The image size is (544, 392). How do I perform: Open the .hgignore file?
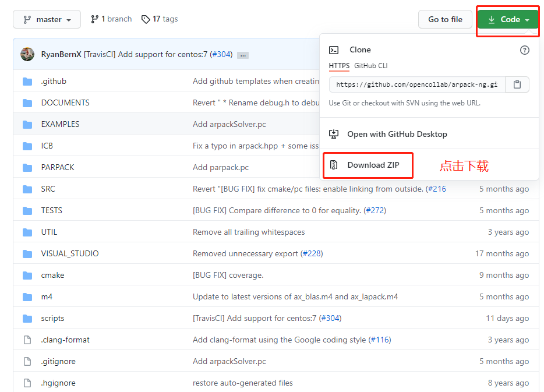tap(58, 383)
